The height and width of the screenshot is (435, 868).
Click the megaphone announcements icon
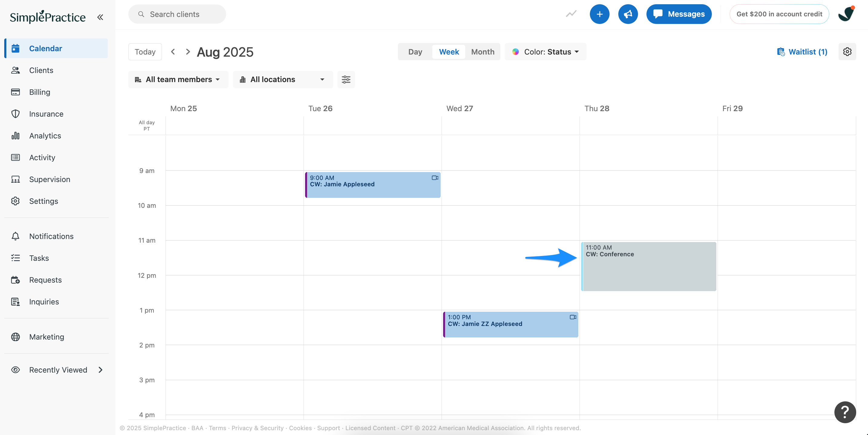tap(628, 14)
